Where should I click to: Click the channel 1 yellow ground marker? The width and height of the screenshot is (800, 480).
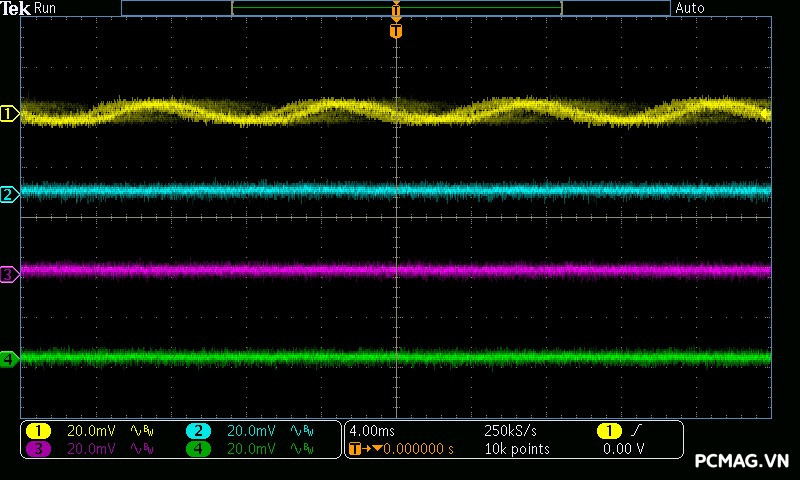pyautogui.click(x=9, y=114)
